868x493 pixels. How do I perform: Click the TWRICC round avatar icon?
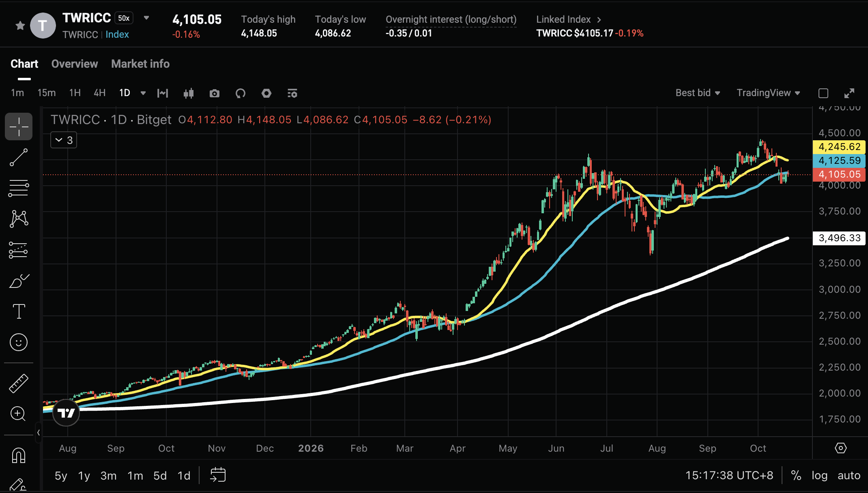(43, 26)
